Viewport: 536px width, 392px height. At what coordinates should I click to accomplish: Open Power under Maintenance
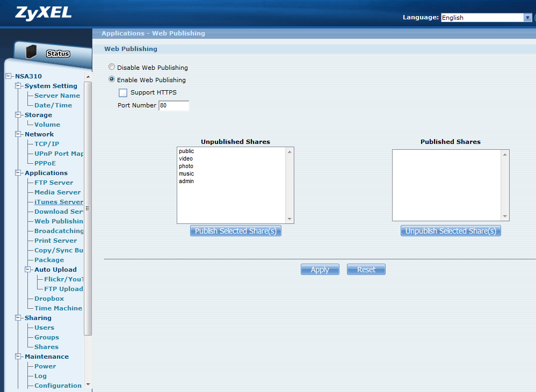(x=45, y=366)
